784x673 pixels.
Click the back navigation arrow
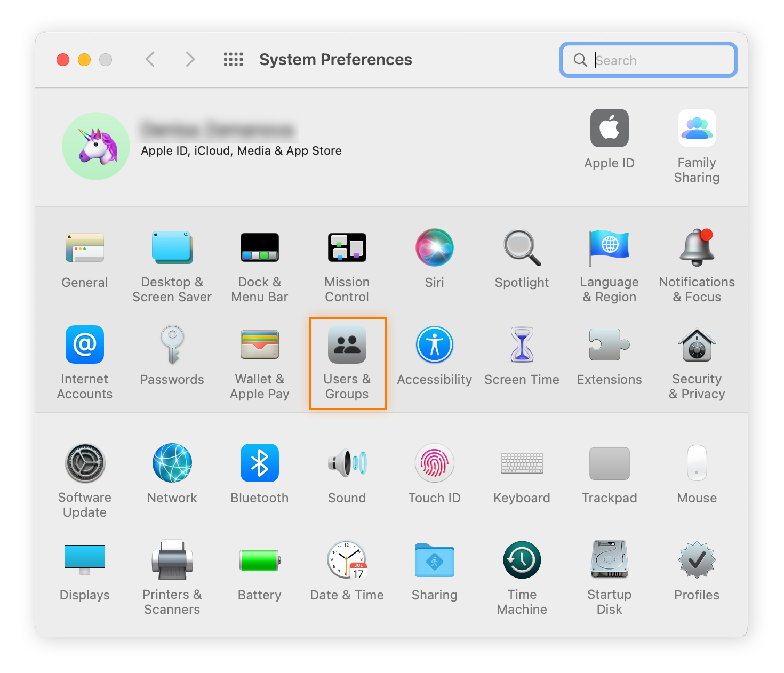point(150,59)
